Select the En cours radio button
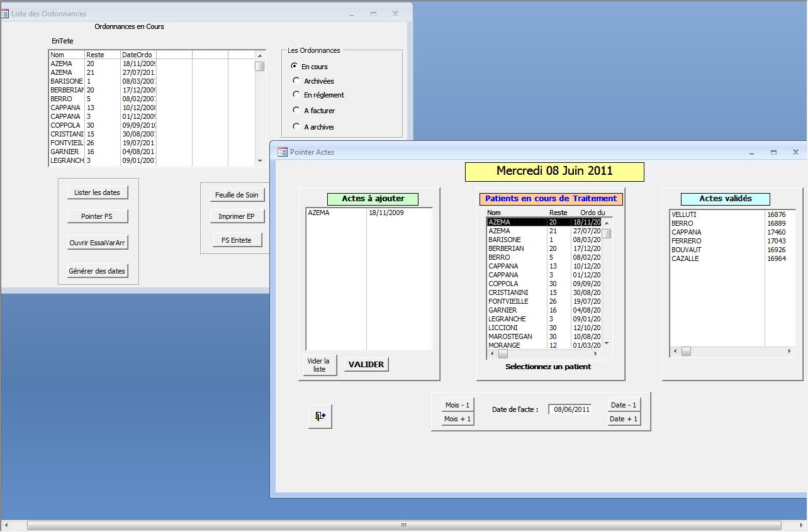This screenshot has width=808, height=532. 295,66
